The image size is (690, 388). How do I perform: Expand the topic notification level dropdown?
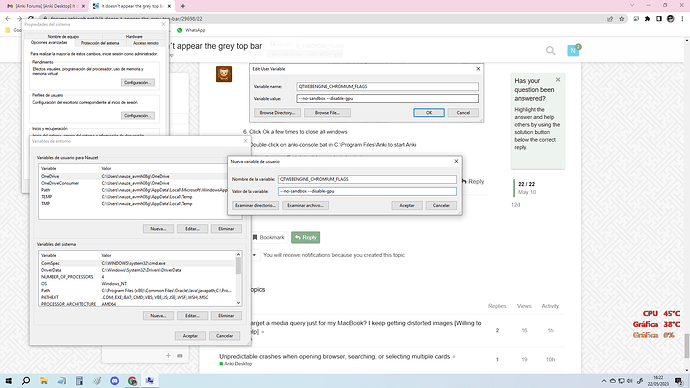pos(254,255)
